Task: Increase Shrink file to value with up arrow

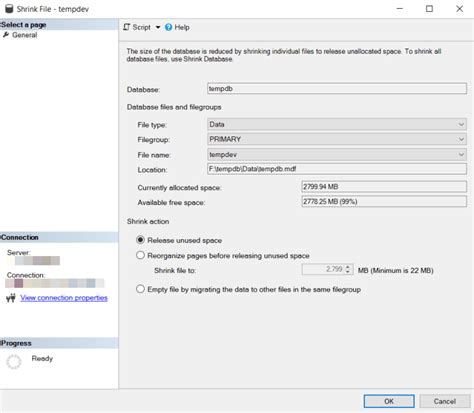Action: (348, 267)
